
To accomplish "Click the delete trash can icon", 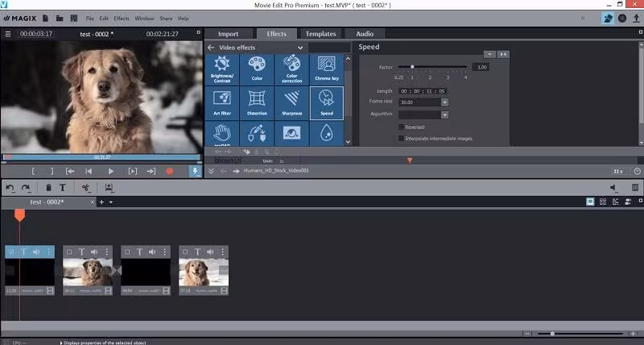I will 48,188.
